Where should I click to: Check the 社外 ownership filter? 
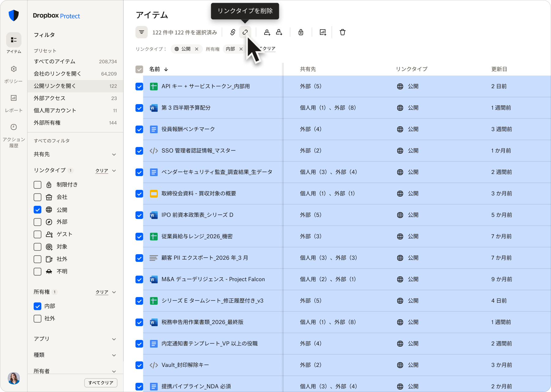37,318
